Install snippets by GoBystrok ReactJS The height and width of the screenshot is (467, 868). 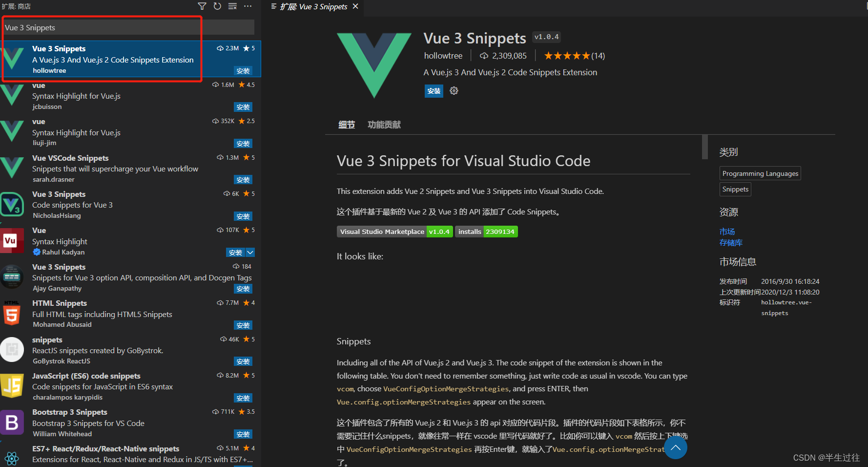click(x=243, y=361)
